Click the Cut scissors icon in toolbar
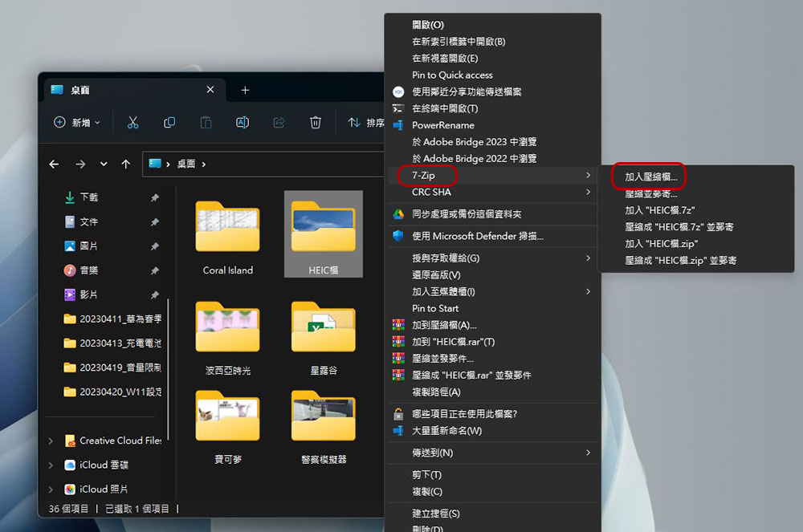The height and width of the screenshot is (532, 803). point(132,122)
